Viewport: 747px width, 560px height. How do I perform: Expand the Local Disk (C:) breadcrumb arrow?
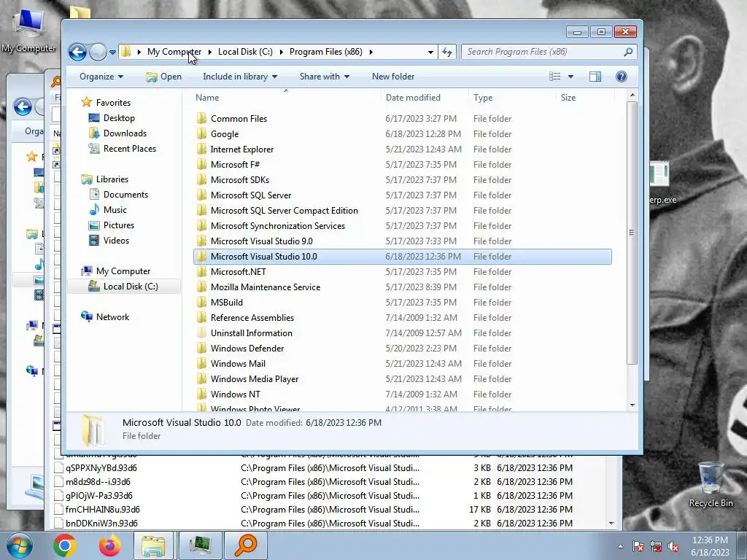pyautogui.click(x=281, y=52)
